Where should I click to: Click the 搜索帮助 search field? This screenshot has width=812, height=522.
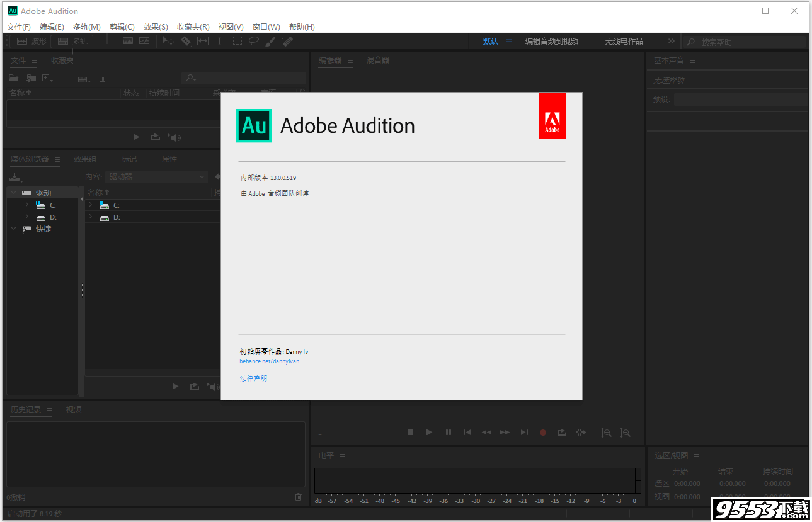745,42
